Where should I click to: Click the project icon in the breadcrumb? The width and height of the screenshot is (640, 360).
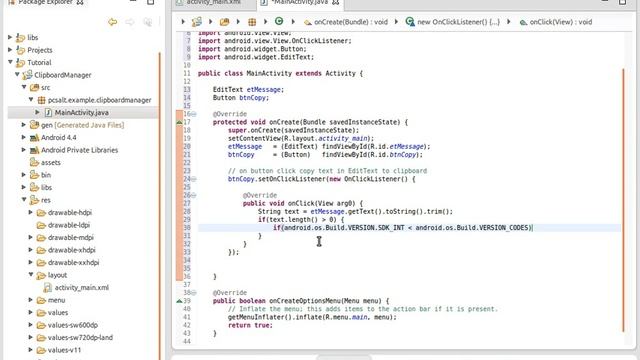[x=197, y=22]
